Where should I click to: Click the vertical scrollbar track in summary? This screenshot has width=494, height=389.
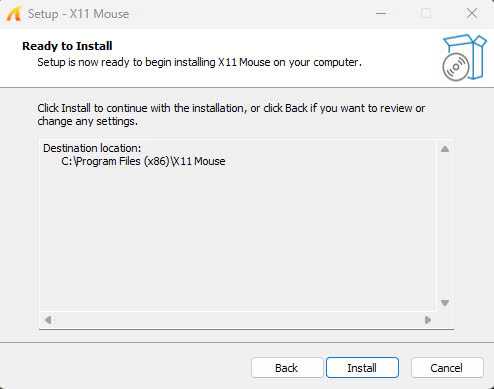[x=445, y=226]
